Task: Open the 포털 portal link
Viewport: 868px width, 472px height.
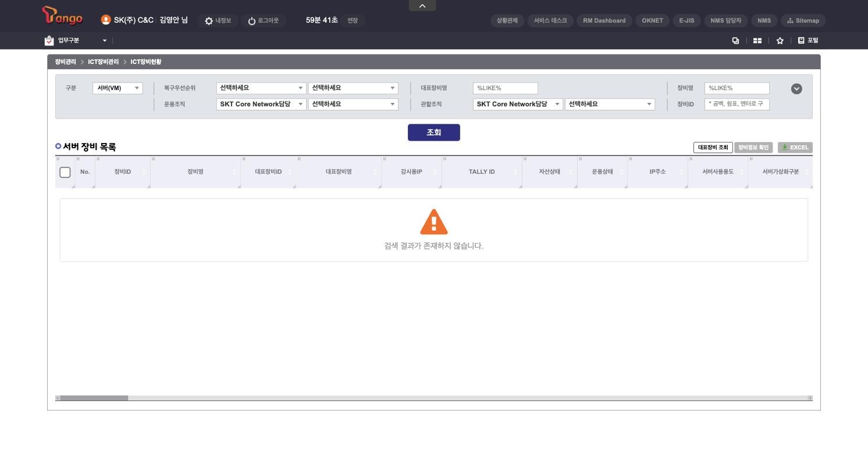Action: tap(808, 41)
